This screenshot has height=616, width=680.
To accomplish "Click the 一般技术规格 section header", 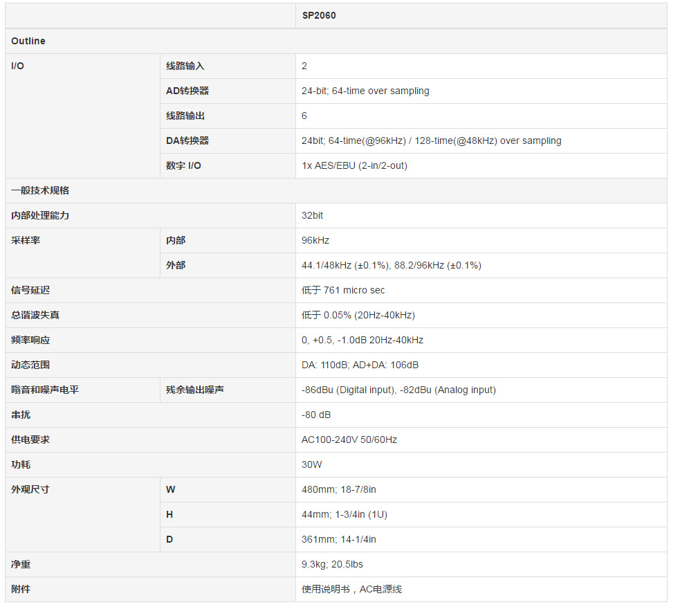I will click(x=40, y=190).
